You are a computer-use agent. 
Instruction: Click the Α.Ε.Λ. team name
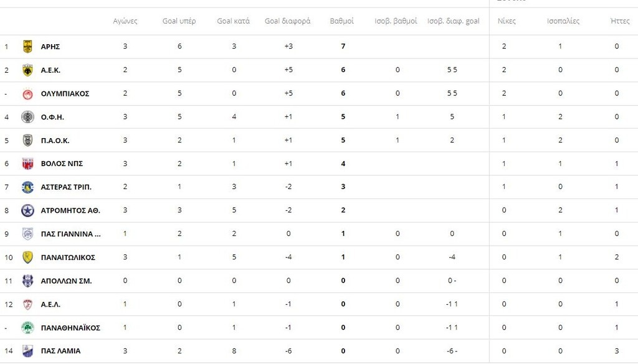(x=50, y=305)
